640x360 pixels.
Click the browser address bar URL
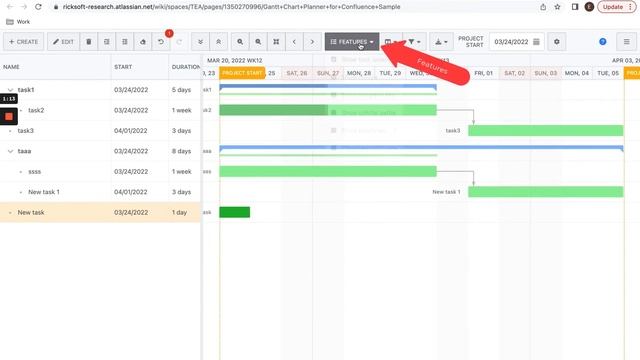pos(231,7)
